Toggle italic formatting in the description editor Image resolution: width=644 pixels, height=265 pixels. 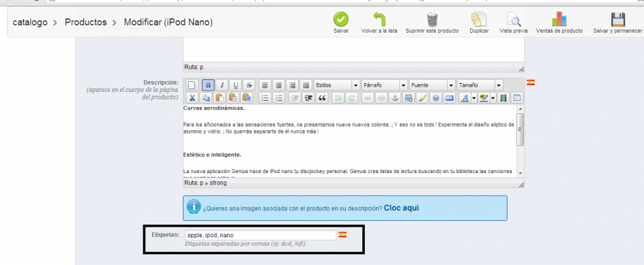coord(221,85)
